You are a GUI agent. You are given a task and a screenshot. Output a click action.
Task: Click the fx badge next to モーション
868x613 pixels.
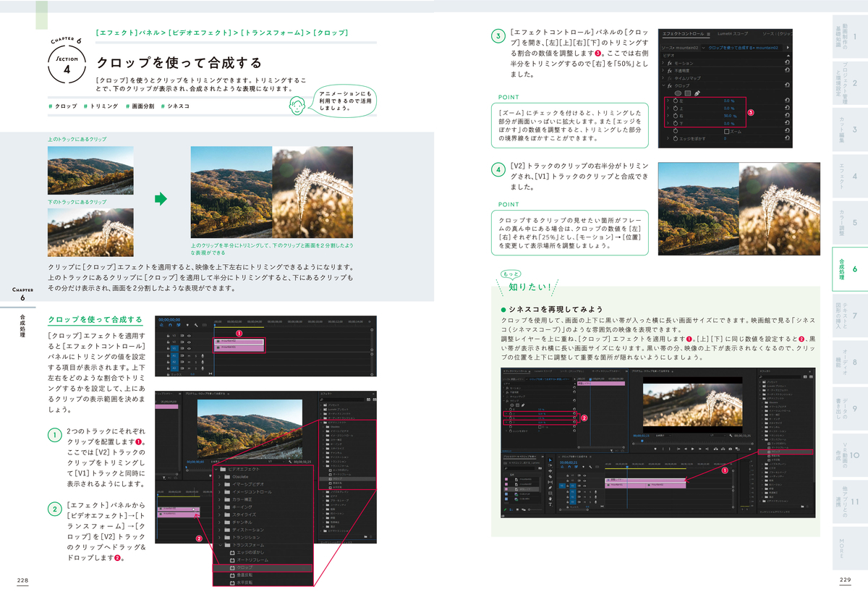point(669,63)
